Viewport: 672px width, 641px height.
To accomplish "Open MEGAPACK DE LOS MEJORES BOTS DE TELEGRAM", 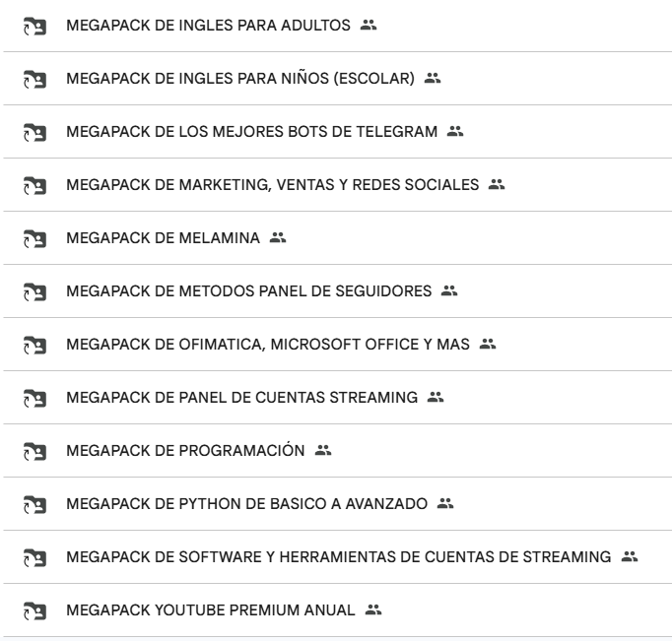I will pyautogui.click(x=251, y=131).
